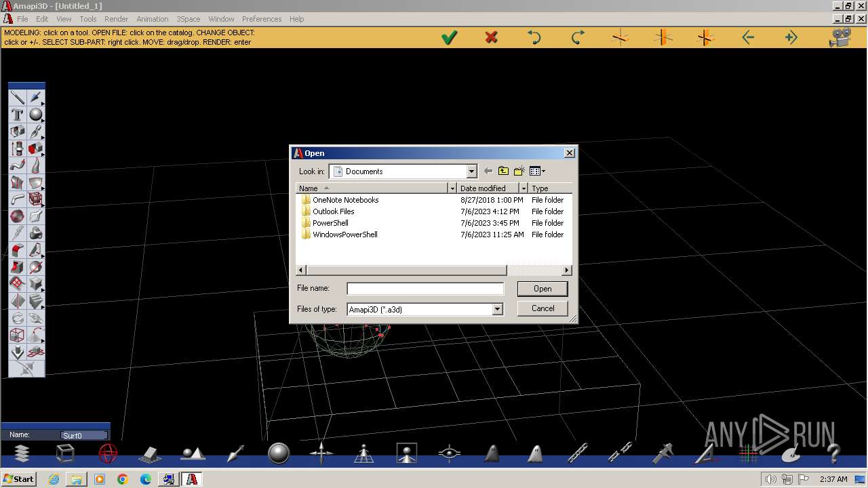Click the left arrow previous view icon
The width and height of the screenshot is (868, 488).
click(748, 38)
